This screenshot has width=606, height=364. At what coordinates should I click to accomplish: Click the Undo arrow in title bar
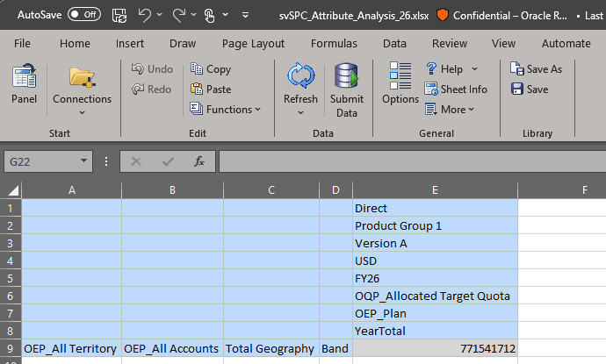(145, 15)
